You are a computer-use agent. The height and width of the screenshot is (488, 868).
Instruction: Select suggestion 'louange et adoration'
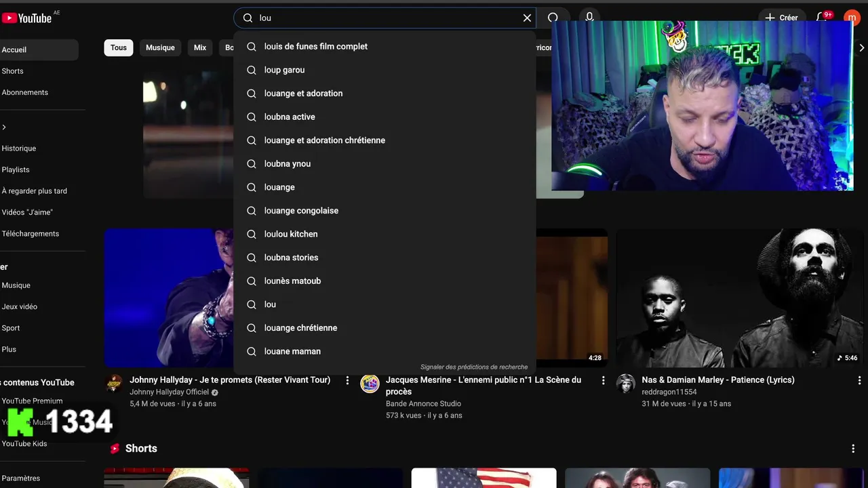point(384,94)
